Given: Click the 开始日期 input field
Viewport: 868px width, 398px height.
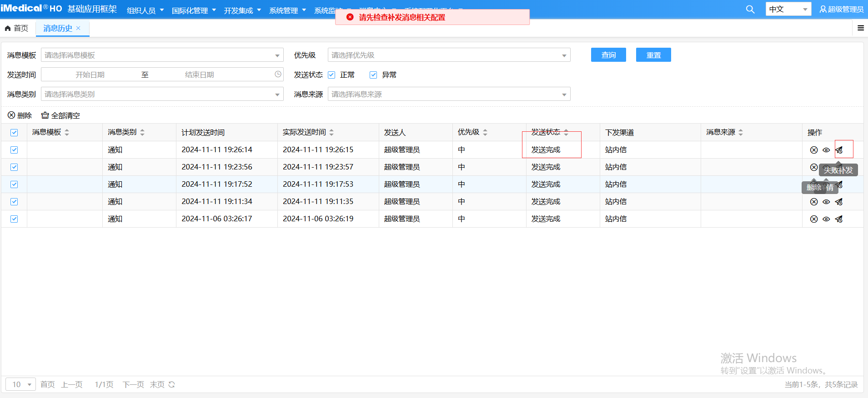Looking at the screenshot, I should [90, 75].
